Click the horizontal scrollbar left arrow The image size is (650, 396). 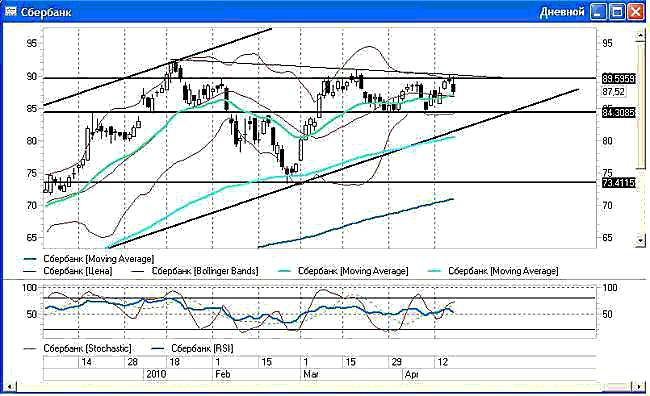(10, 386)
